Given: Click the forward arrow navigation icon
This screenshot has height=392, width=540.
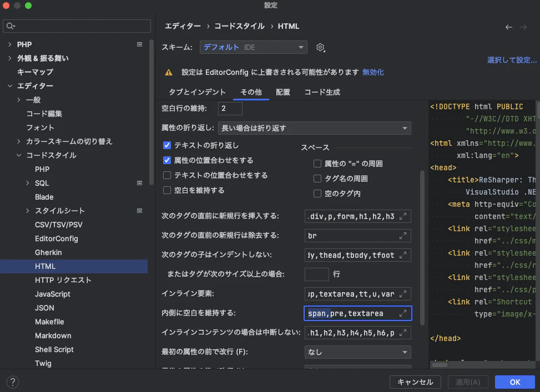Looking at the screenshot, I should coord(523,27).
